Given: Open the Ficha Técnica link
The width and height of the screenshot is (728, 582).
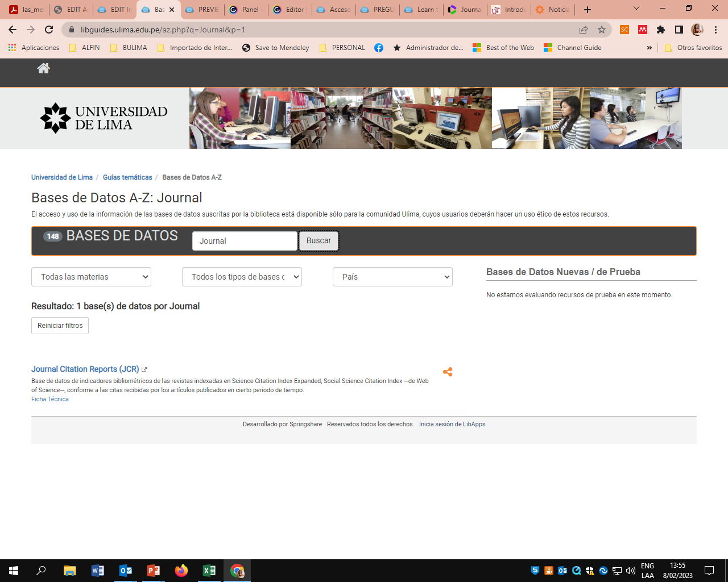Looking at the screenshot, I should tap(49, 399).
